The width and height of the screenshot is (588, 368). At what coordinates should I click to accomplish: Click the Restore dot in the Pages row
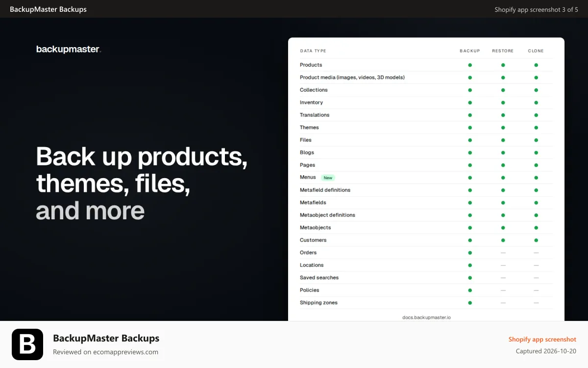pyautogui.click(x=503, y=165)
